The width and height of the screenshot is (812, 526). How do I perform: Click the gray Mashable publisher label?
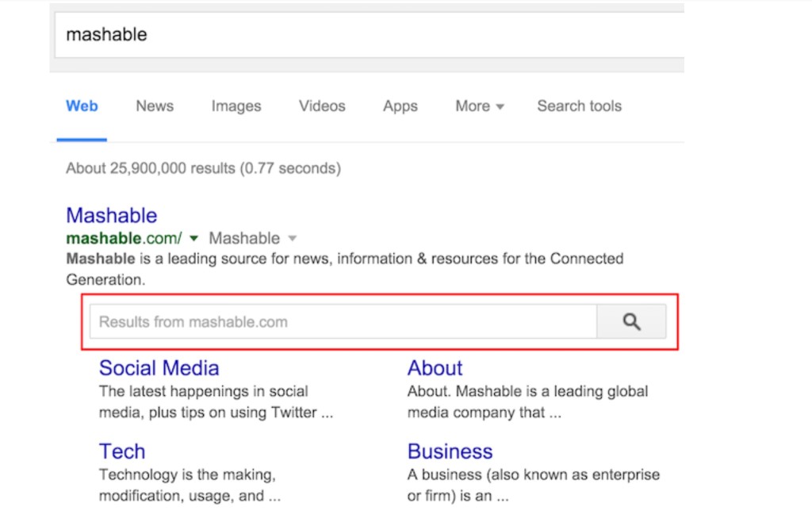[x=244, y=238]
